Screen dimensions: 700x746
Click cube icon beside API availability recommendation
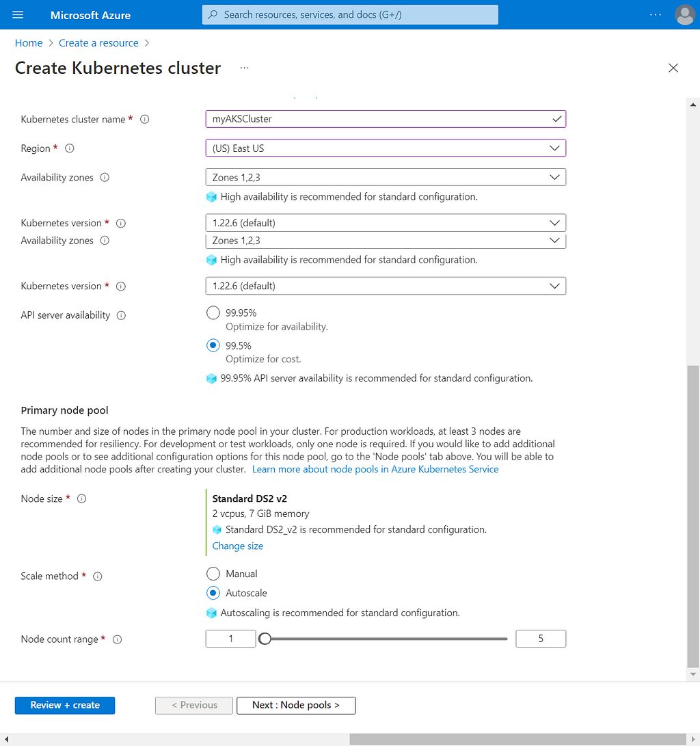[212, 379]
